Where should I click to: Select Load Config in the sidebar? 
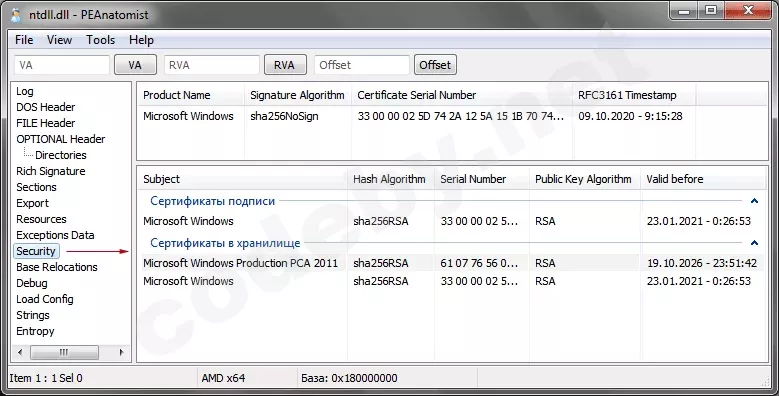point(45,299)
